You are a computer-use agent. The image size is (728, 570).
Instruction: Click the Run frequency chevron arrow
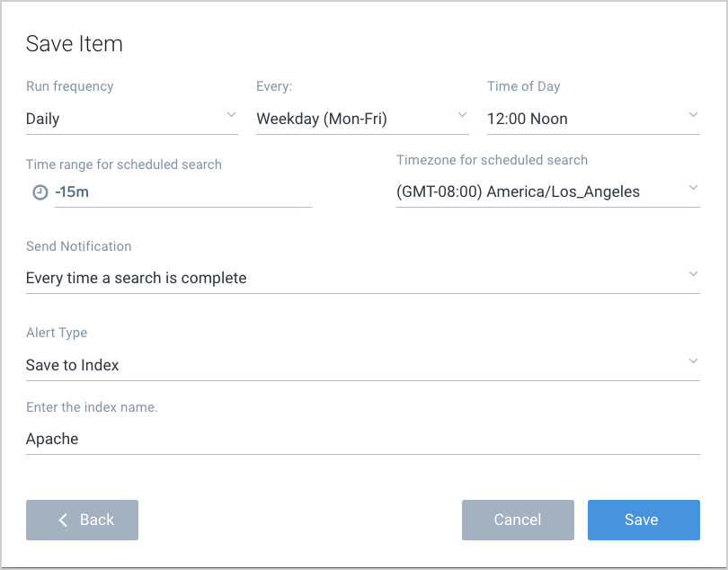click(x=231, y=115)
